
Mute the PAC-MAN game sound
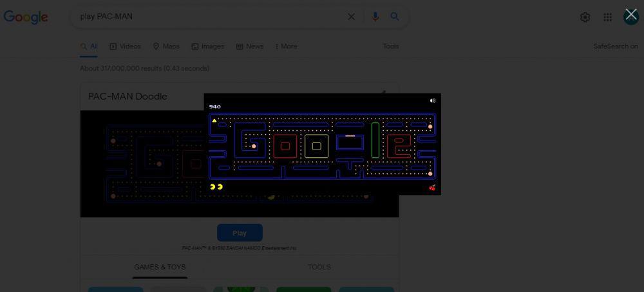(x=433, y=101)
